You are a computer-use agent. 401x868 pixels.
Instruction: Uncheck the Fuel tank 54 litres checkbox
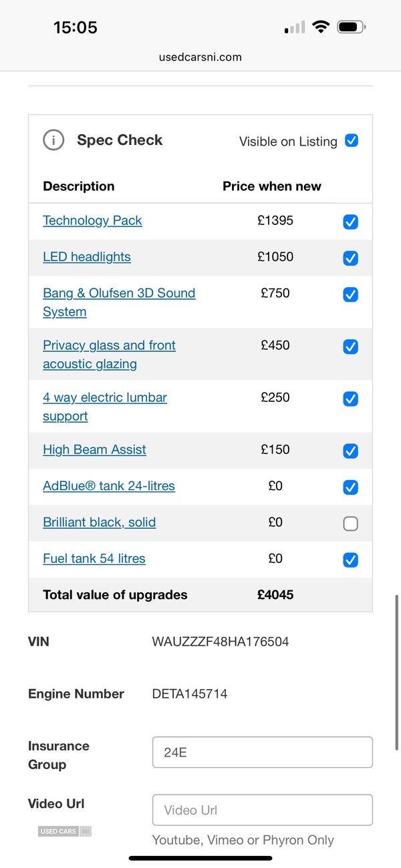(x=350, y=560)
